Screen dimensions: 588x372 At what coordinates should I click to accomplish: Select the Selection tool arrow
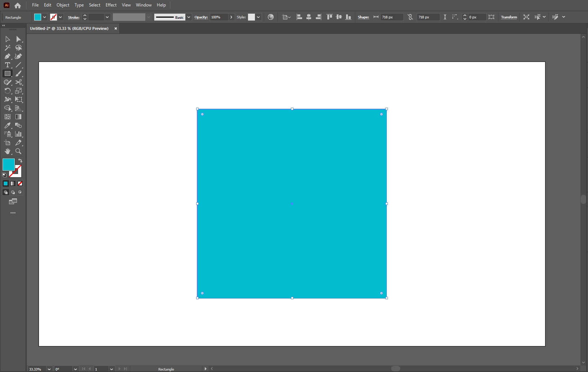pos(7,39)
